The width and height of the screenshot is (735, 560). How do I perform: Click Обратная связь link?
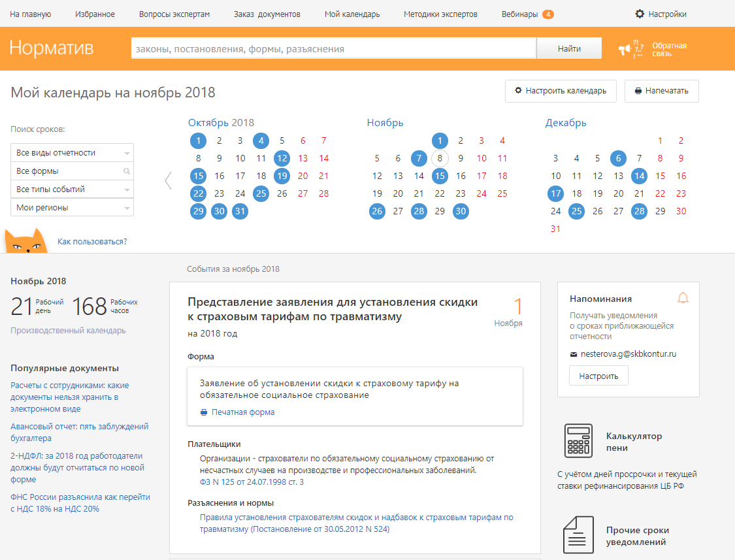tap(669, 49)
